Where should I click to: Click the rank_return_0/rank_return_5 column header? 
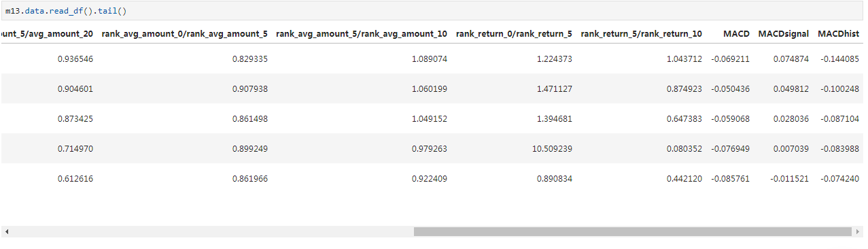coord(514,33)
